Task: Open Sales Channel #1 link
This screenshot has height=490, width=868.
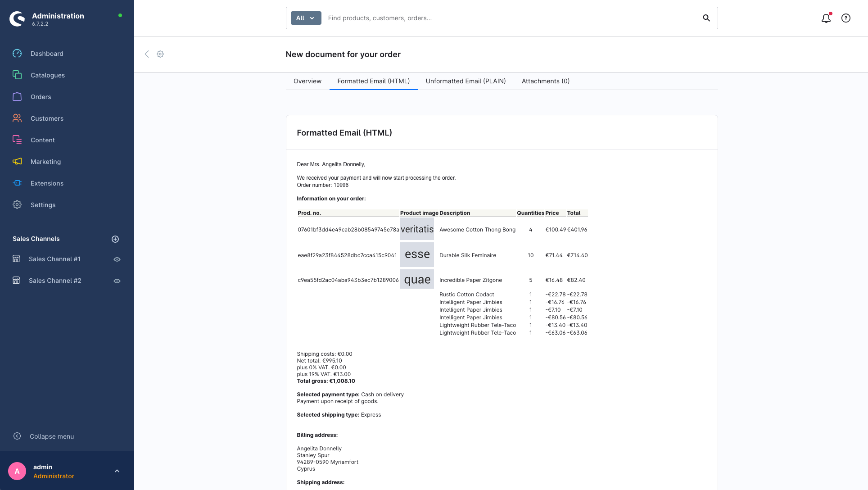Action: point(54,259)
